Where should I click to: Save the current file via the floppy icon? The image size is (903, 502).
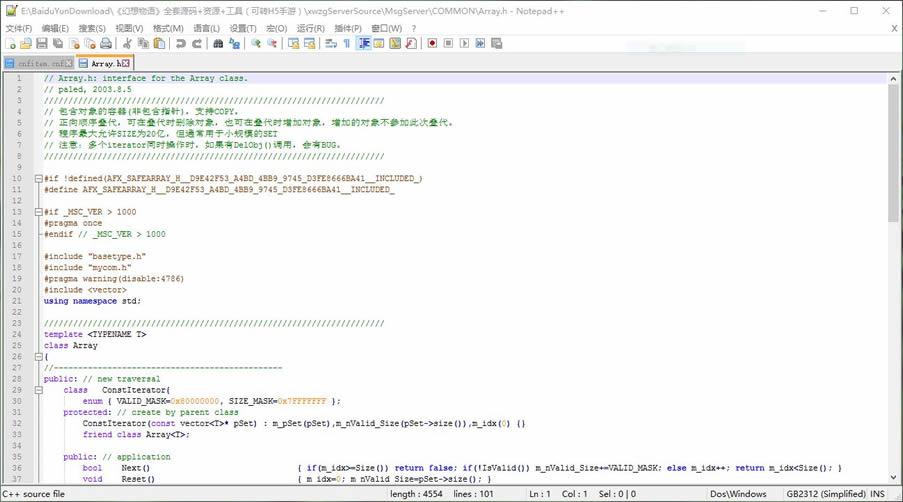(42, 44)
